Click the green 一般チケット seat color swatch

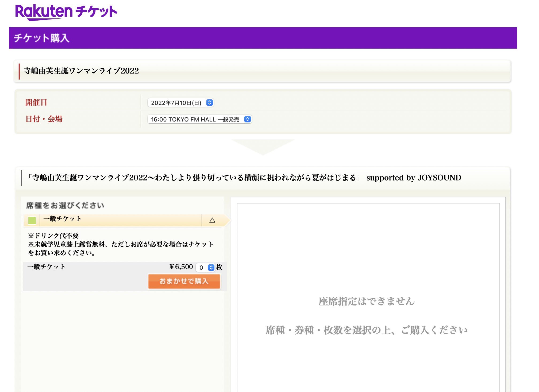(x=32, y=221)
